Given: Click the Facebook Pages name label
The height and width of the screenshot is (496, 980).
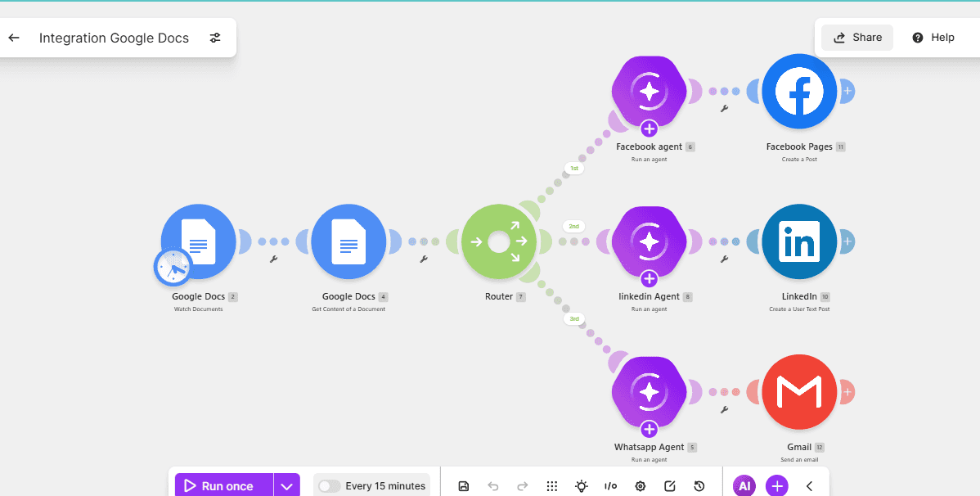Looking at the screenshot, I should [x=799, y=147].
